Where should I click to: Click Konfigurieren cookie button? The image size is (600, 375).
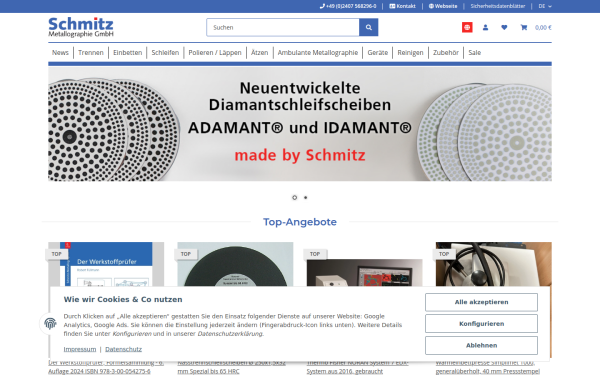pyautogui.click(x=481, y=324)
